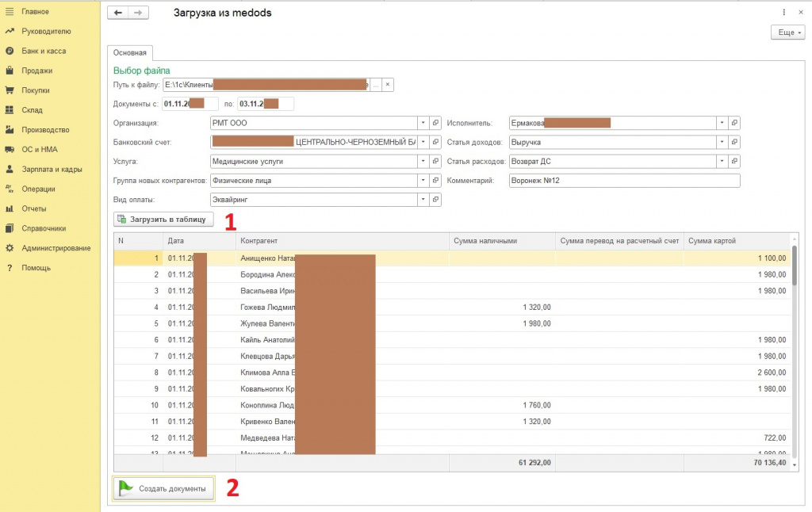The height and width of the screenshot is (512, 812).
Task: Select Банк и касса menu label
Action: (x=44, y=51)
